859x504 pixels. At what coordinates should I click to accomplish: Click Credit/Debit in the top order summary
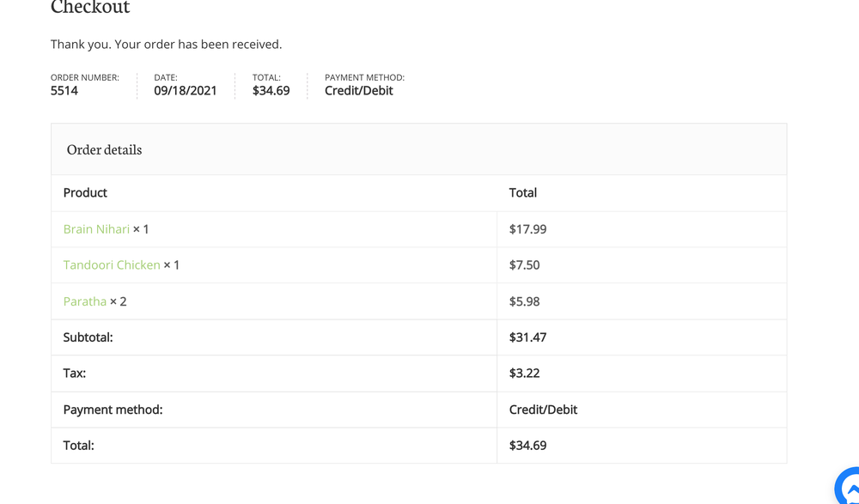(x=358, y=91)
